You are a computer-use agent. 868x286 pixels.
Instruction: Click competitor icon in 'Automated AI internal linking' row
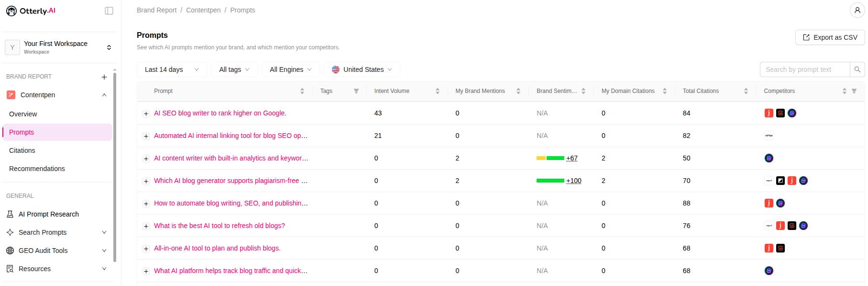pyautogui.click(x=769, y=136)
